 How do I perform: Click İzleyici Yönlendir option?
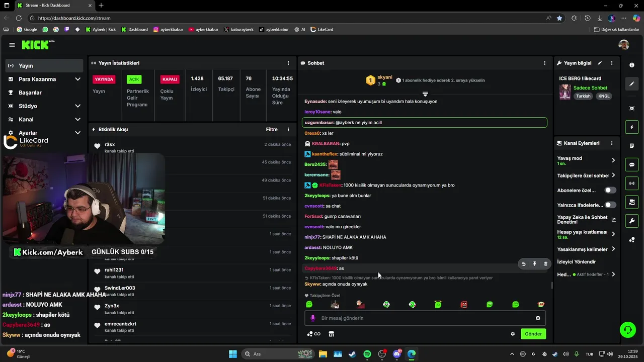pos(577,262)
